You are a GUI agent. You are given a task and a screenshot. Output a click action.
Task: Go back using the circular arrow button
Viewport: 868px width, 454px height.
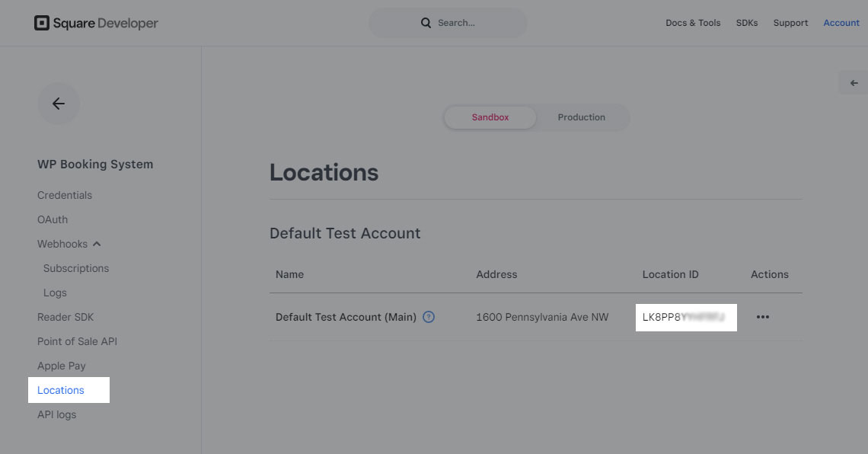(59, 104)
